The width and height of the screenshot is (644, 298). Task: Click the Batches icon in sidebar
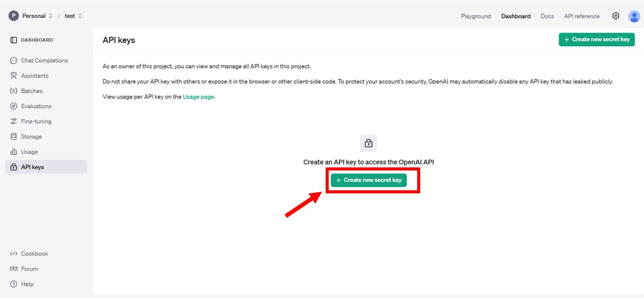point(13,91)
